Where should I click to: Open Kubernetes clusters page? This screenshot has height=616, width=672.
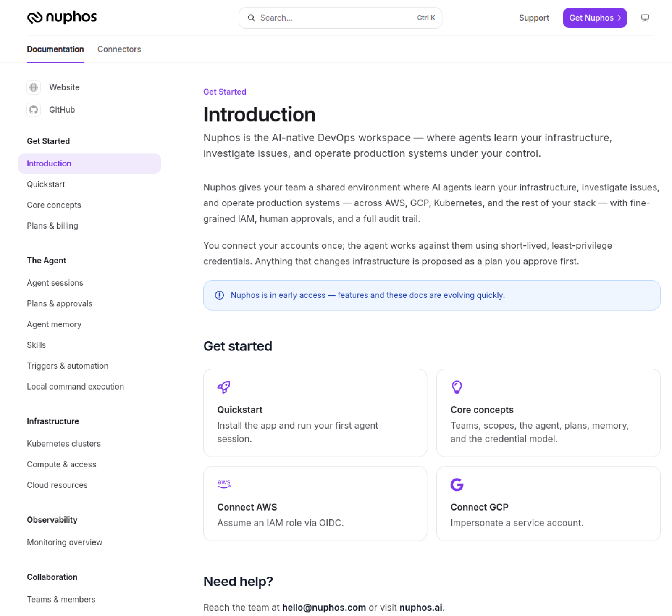64,444
